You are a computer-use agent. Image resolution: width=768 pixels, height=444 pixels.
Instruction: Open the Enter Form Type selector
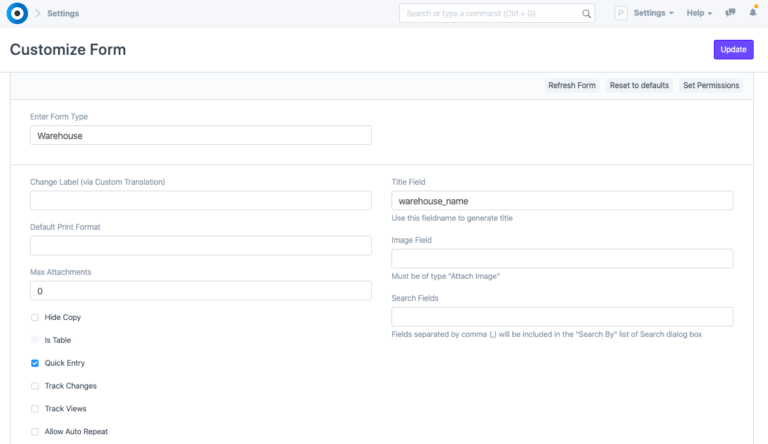point(200,135)
